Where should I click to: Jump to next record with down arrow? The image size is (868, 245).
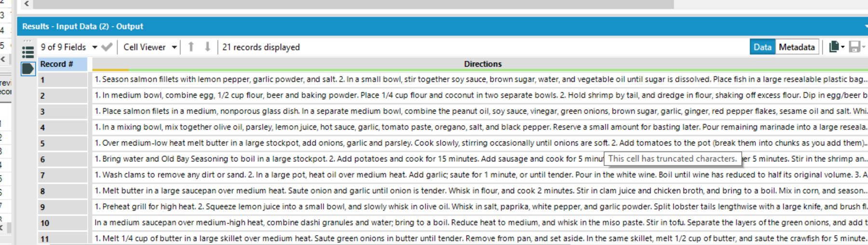(207, 47)
